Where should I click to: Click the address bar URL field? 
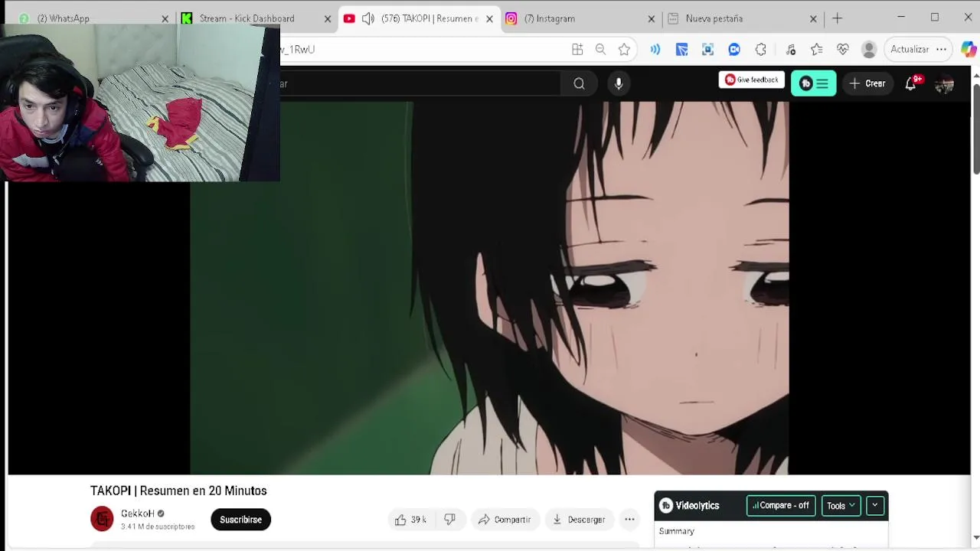click(421, 50)
